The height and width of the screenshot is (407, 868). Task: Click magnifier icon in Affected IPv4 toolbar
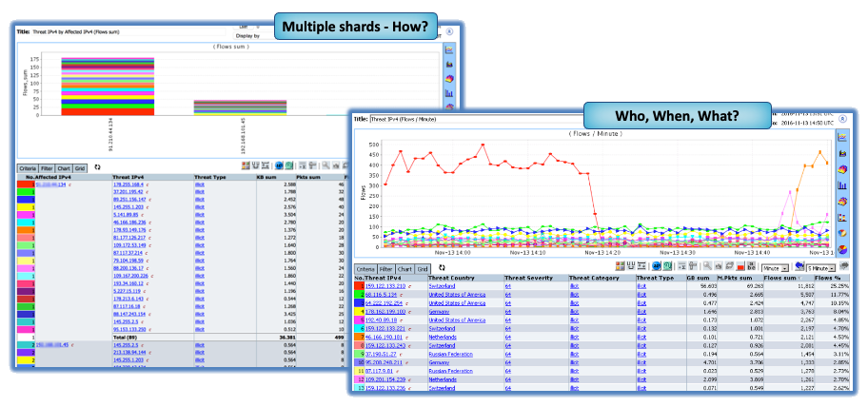tap(326, 165)
